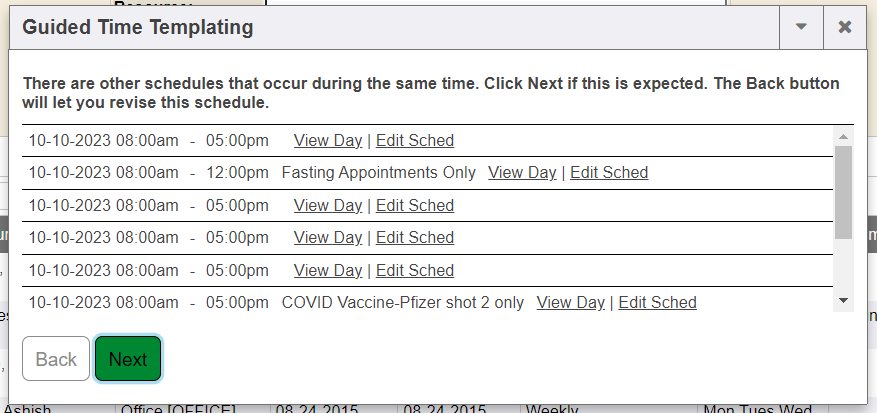Select Edit Sched in the first schedule row

click(415, 141)
